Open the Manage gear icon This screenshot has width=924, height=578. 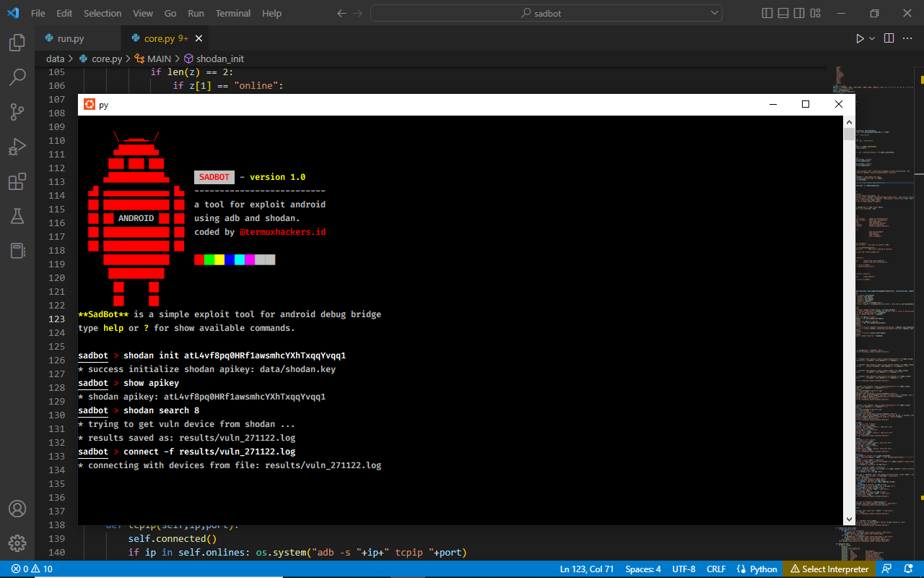coord(17,543)
